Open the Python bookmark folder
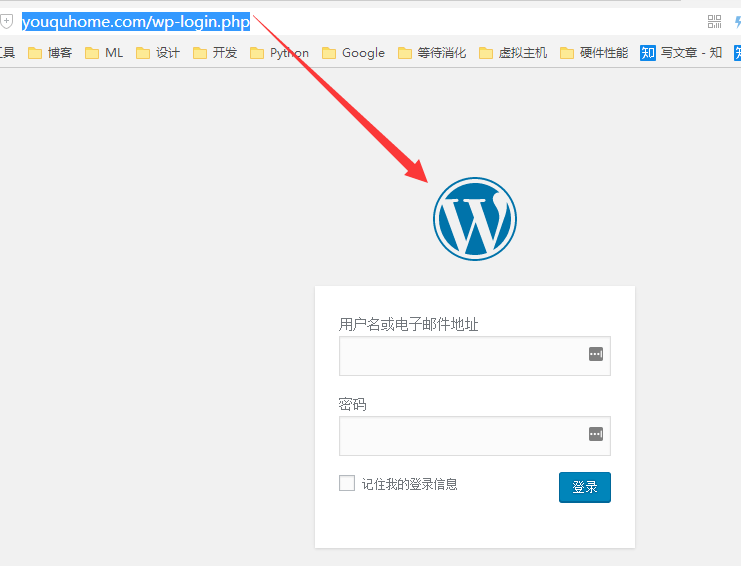Screen dimensions: 741x566 (279, 52)
